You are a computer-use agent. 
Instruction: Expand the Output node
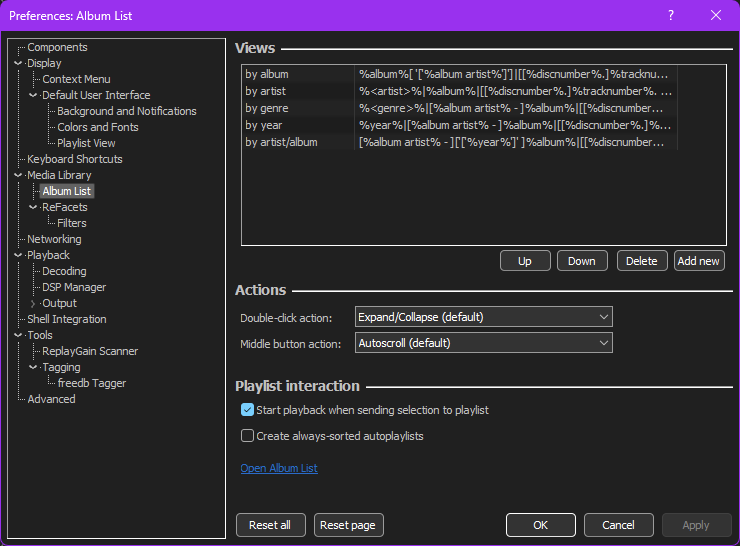(x=33, y=303)
